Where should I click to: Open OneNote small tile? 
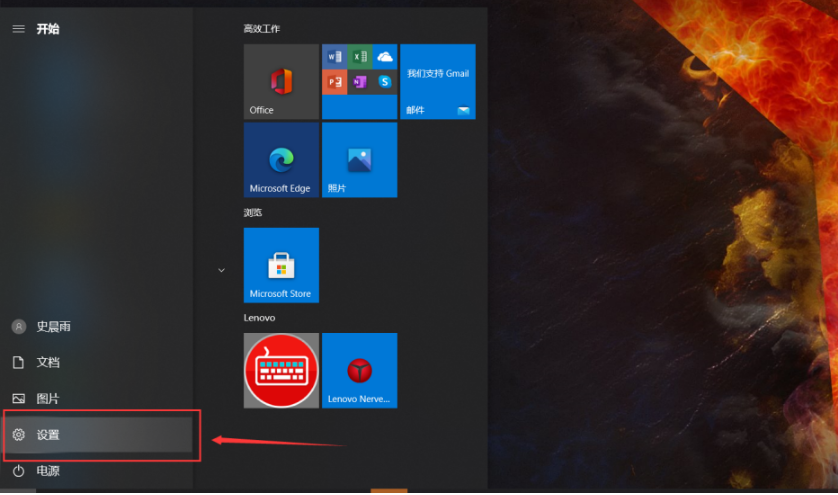[x=360, y=82]
